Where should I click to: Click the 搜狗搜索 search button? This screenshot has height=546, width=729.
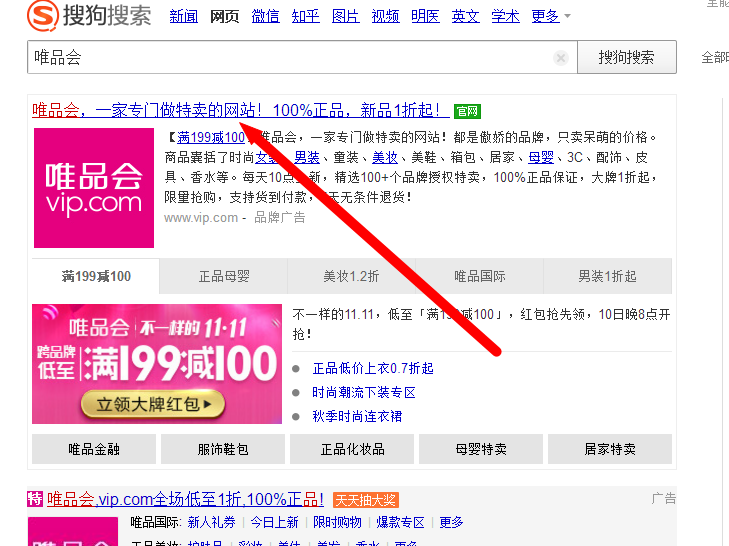627,57
